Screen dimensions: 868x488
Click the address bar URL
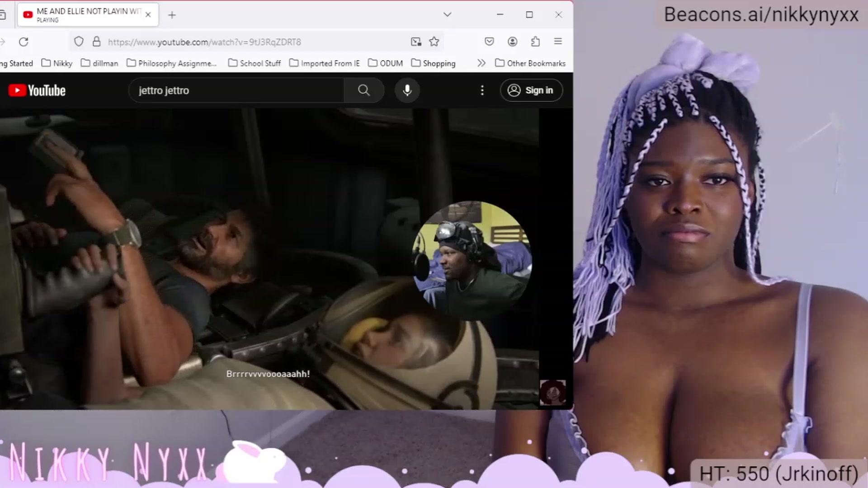coord(204,42)
